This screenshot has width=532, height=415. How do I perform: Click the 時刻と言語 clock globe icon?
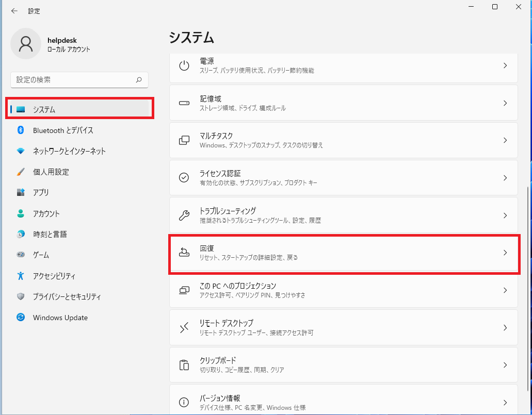[x=20, y=234]
